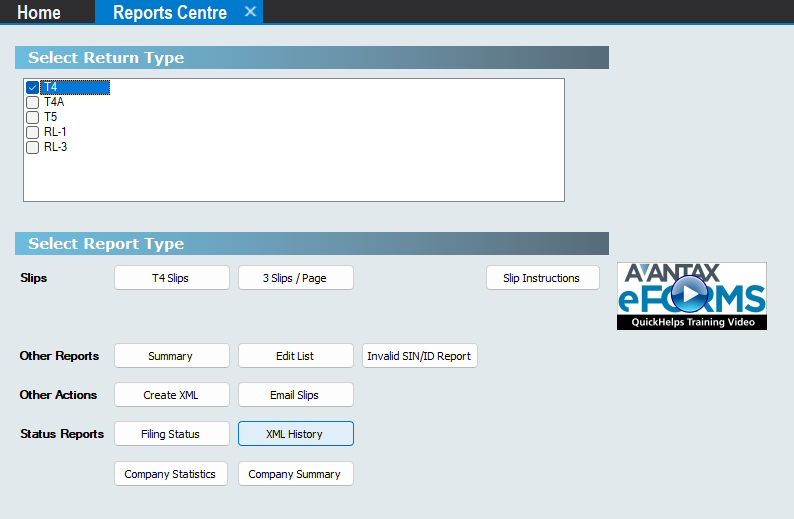Select the RL-1 return type checkbox
Viewport: 794px width, 519px height.
[33, 132]
